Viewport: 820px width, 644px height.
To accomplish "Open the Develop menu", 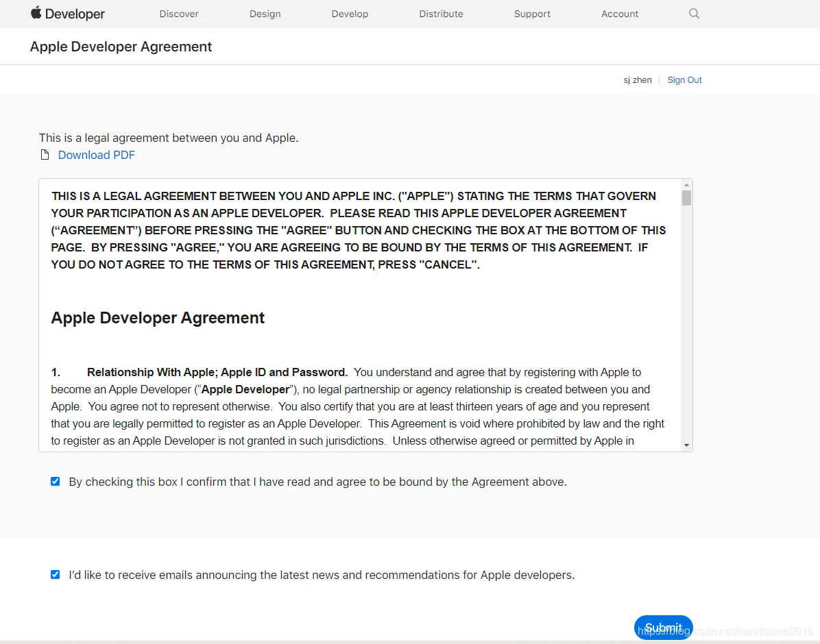I will pos(350,14).
